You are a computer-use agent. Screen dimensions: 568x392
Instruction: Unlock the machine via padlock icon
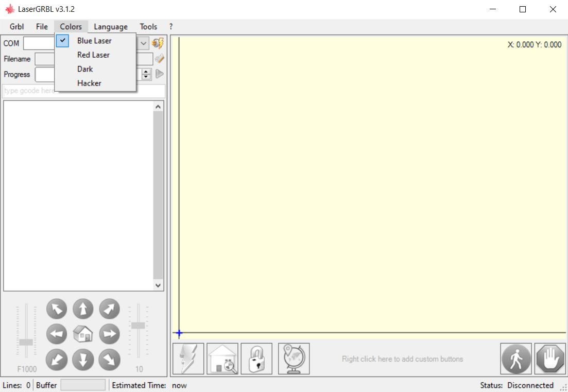256,359
